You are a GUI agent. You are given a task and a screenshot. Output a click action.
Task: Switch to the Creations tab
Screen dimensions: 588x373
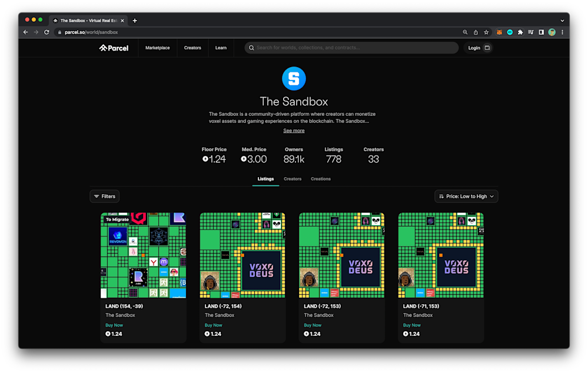click(x=321, y=179)
